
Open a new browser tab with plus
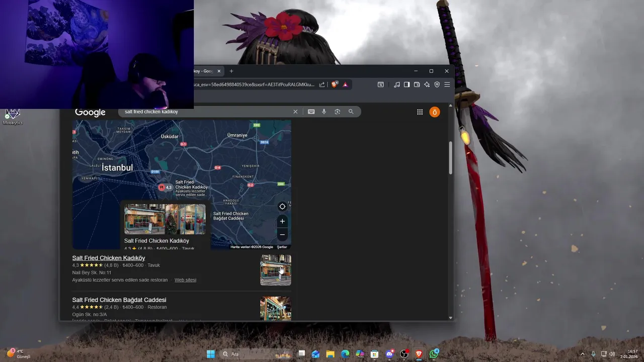(x=231, y=71)
